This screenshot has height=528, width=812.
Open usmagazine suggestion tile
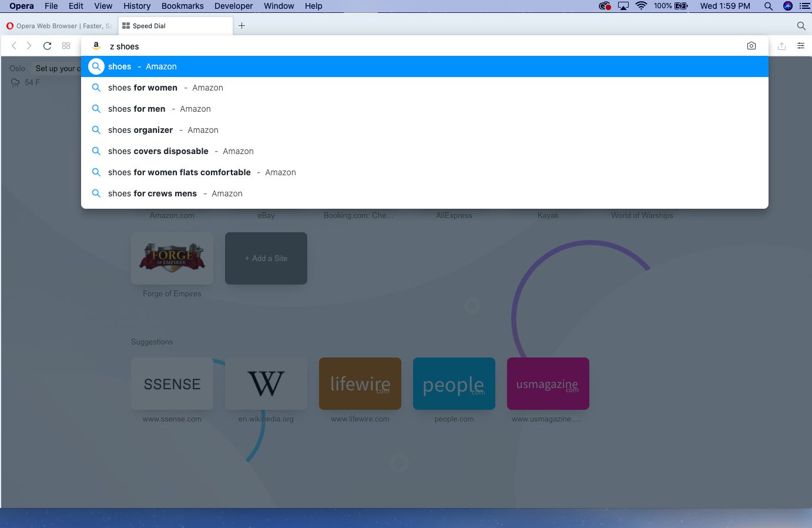tap(548, 383)
